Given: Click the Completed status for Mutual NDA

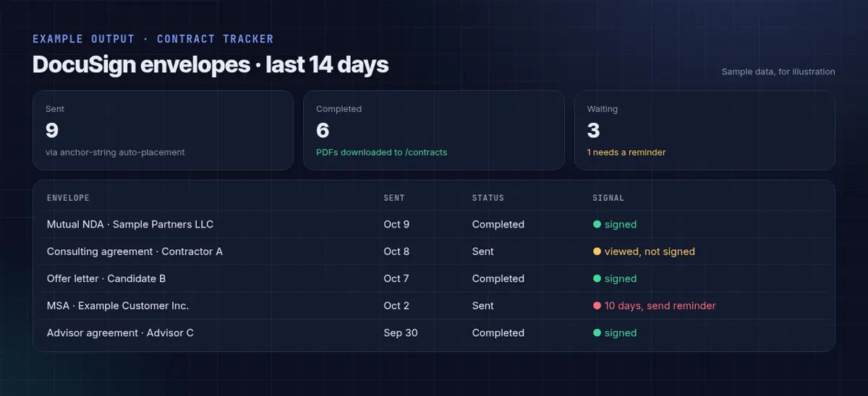Looking at the screenshot, I should [x=498, y=224].
